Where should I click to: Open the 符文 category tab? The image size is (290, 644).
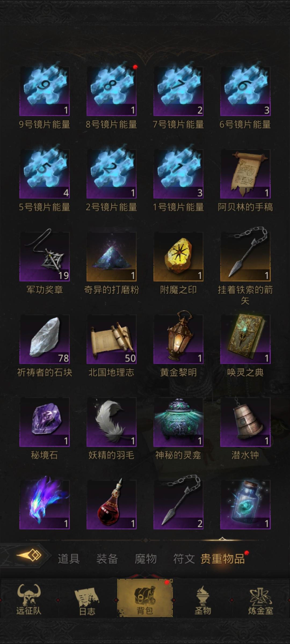[184, 559]
